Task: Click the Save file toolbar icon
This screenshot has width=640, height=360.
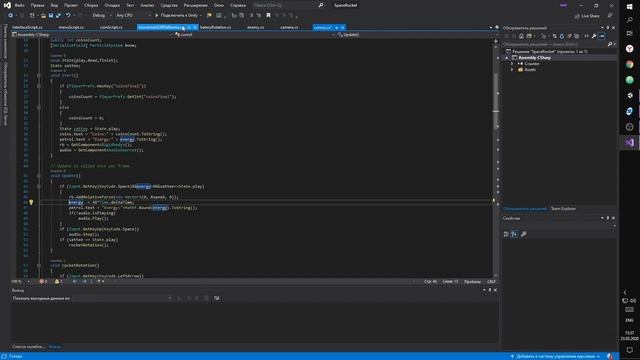Action: click(x=51, y=16)
